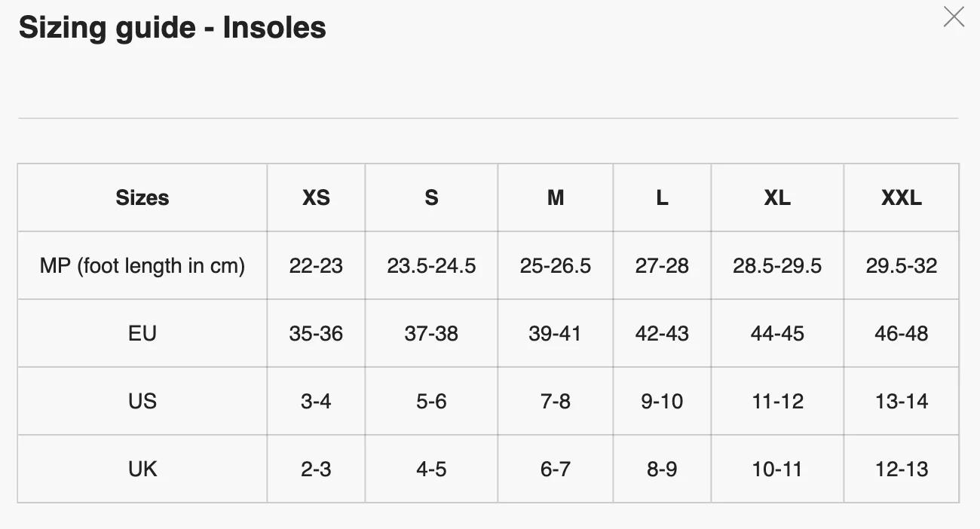Click the US 11-12 cell
The height and width of the screenshot is (529, 980).
tap(777, 401)
